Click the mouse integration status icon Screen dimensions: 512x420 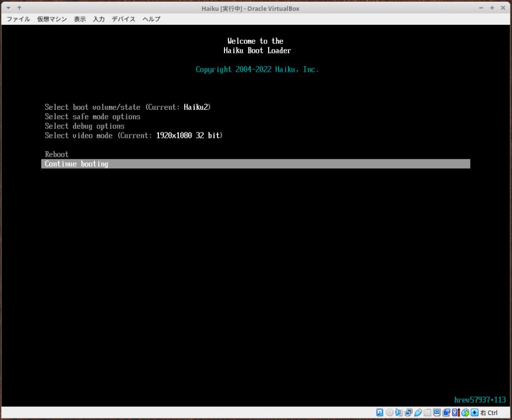pyautogui.click(x=465, y=412)
